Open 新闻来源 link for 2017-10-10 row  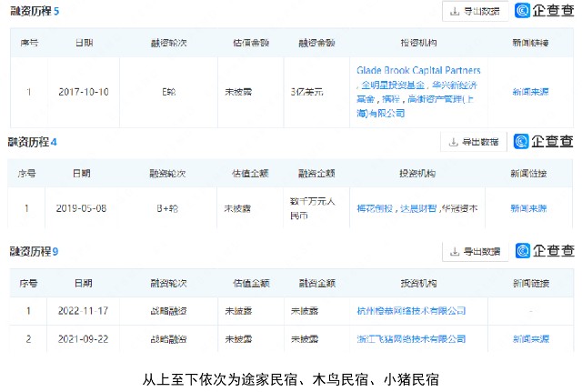pos(530,92)
